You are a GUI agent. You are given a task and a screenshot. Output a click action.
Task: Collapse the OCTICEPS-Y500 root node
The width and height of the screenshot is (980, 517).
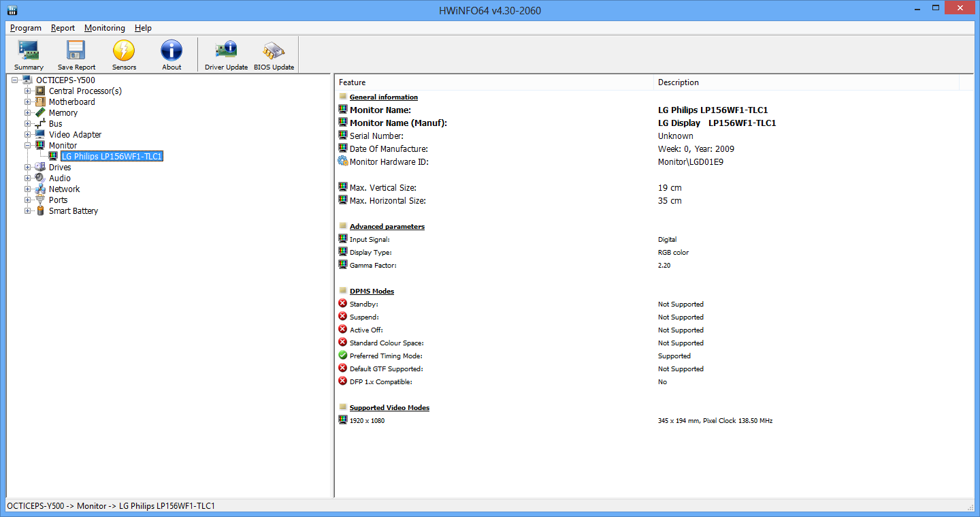pos(15,80)
